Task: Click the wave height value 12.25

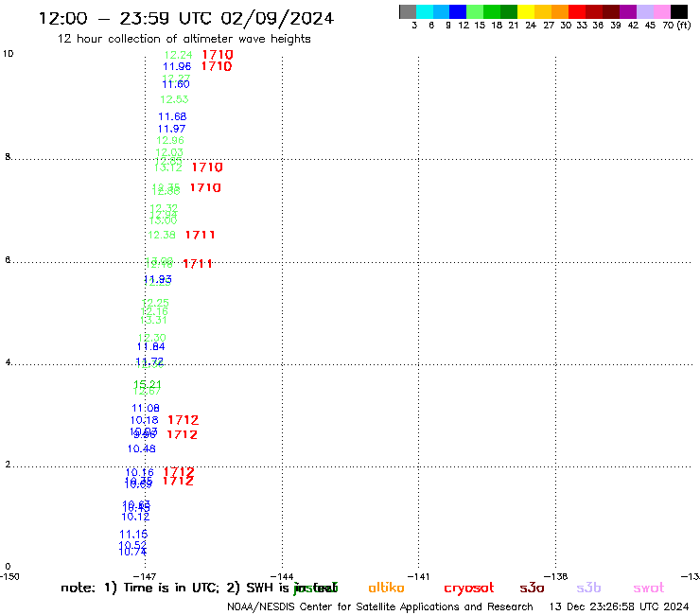Action: pos(155,303)
